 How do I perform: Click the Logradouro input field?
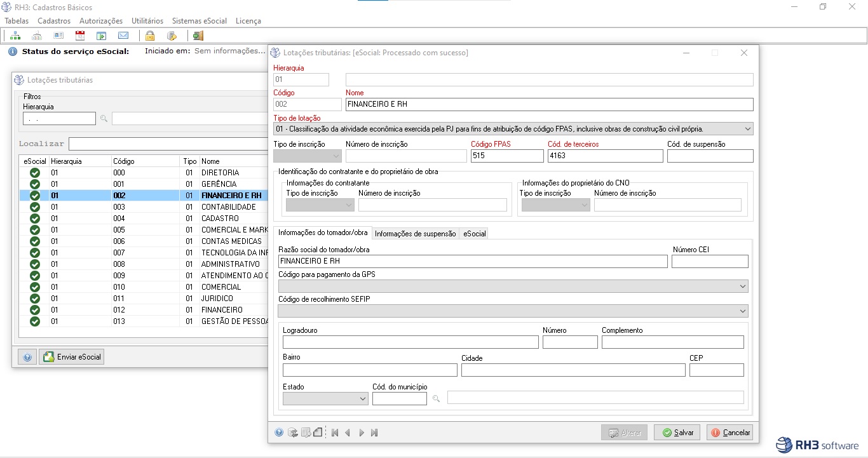click(x=410, y=342)
